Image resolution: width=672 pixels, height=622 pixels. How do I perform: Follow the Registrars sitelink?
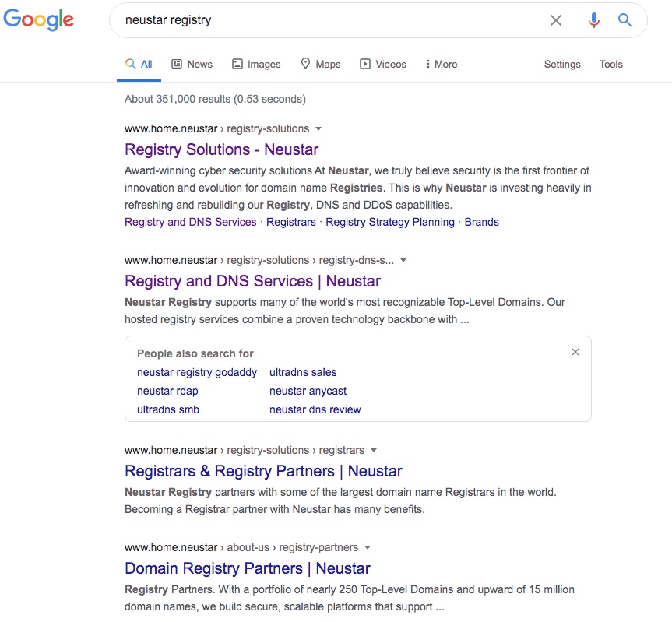point(291,222)
